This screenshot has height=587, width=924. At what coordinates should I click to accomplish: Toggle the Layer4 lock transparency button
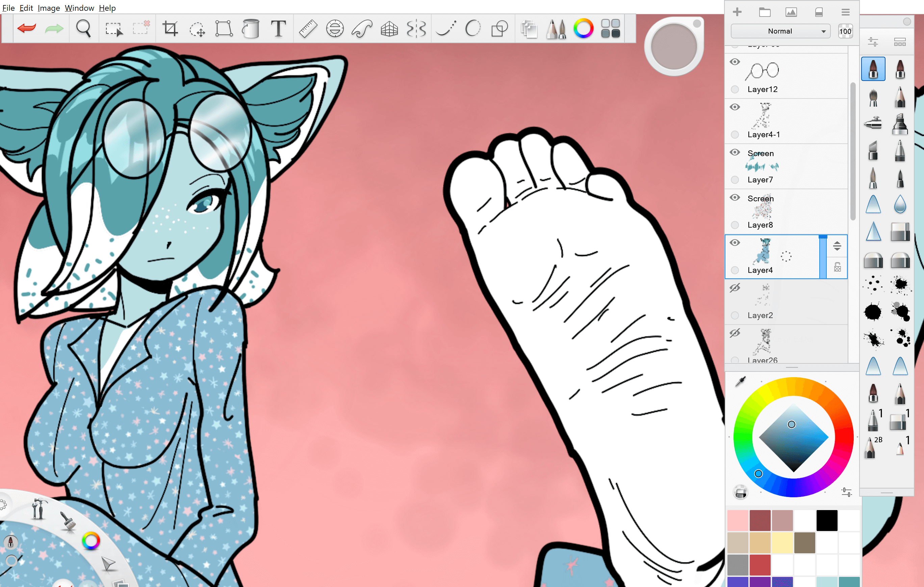837,267
